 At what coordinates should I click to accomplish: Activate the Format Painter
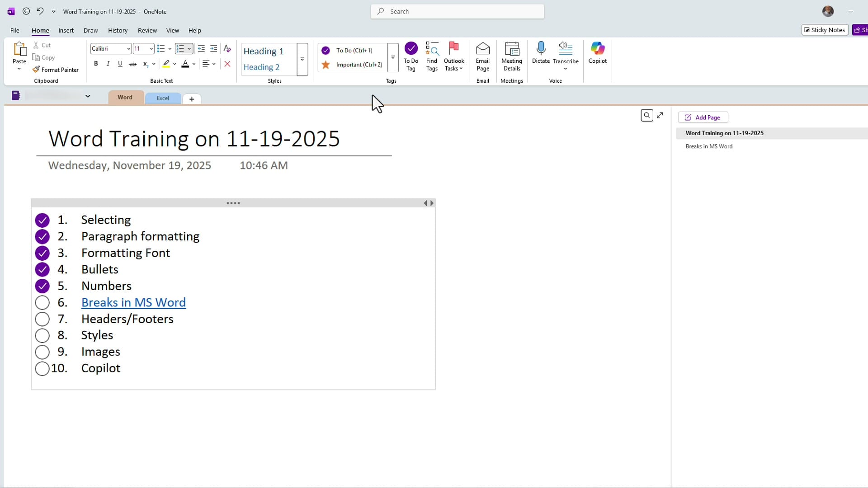(x=55, y=70)
